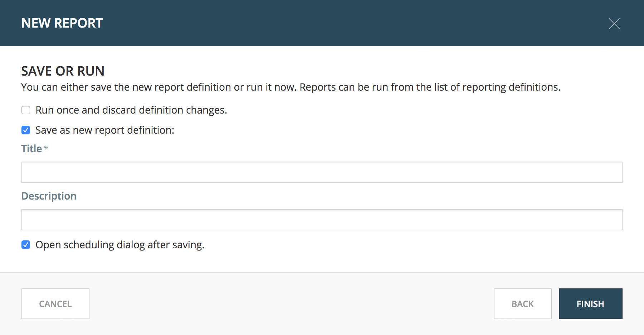The width and height of the screenshot is (644, 335).
Task: Click the Title field label
Action: (x=31, y=149)
